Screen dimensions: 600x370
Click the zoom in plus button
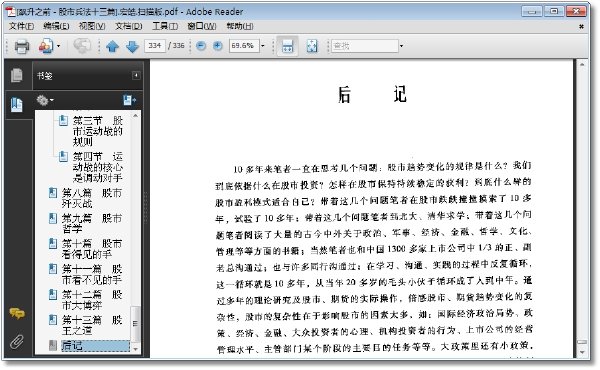click(218, 46)
